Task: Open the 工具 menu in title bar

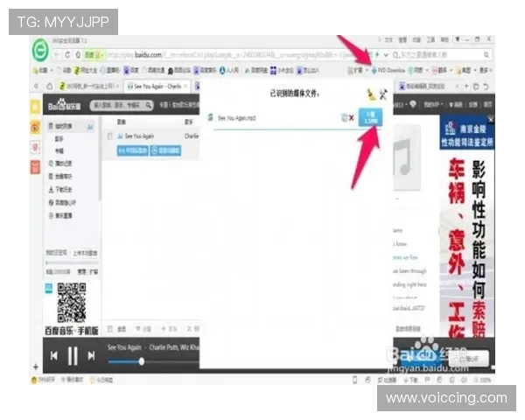Action: [x=430, y=40]
